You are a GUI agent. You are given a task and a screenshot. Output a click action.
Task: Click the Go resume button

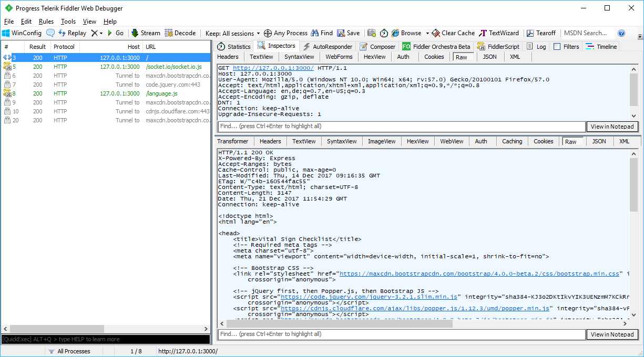pos(115,33)
